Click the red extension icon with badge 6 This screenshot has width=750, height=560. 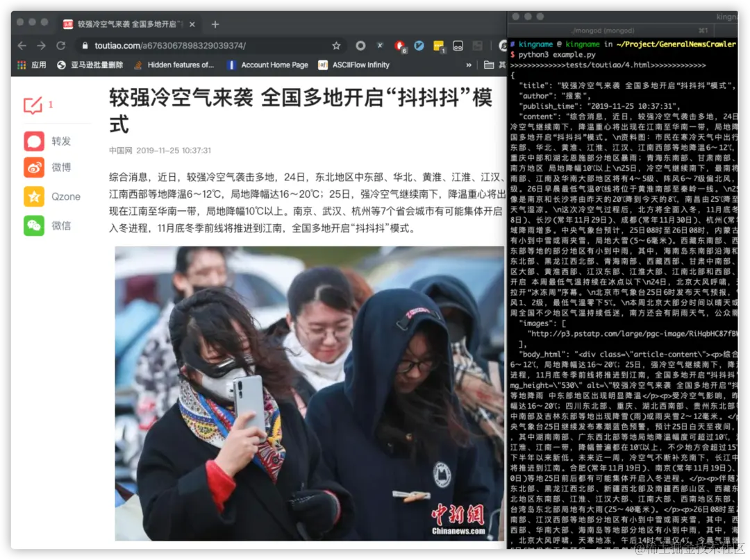400,46
